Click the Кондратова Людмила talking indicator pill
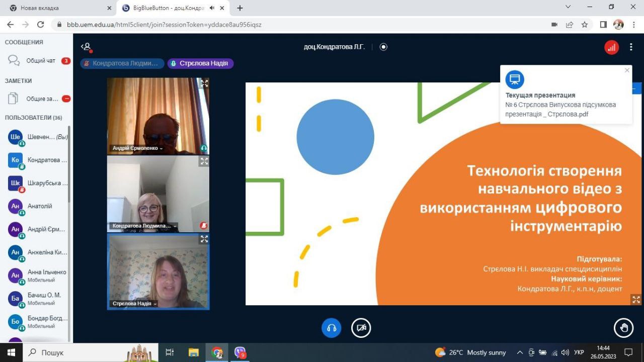This screenshot has height=362, width=644. (122, 63)
